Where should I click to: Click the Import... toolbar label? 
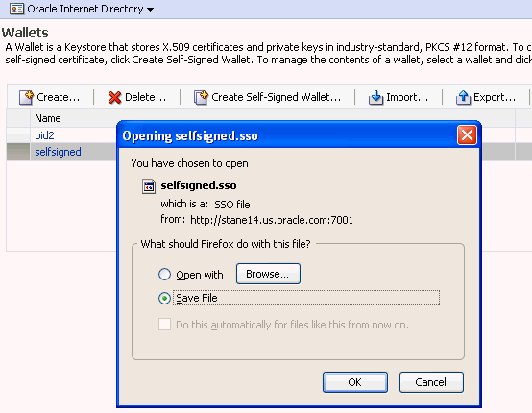click(x=407, y=98)
